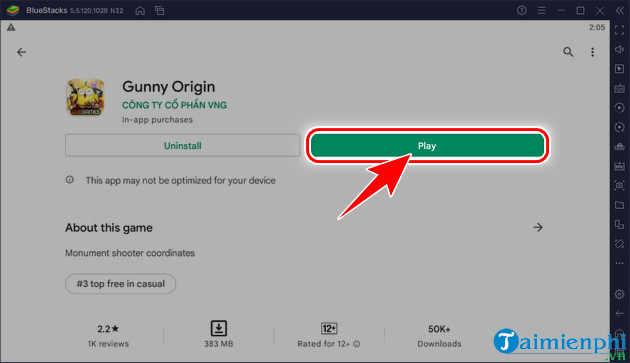Click the About this game heading

(x=109, y=228)
